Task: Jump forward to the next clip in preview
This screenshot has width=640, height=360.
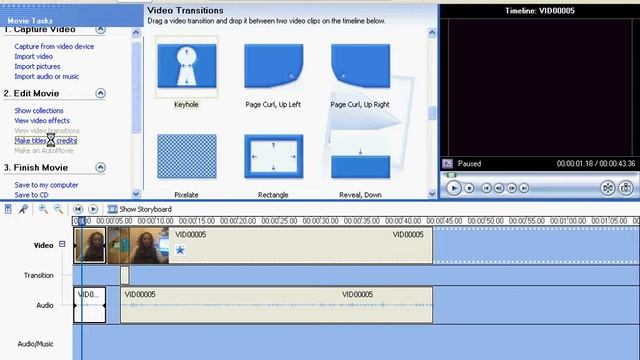Action: 524,188
